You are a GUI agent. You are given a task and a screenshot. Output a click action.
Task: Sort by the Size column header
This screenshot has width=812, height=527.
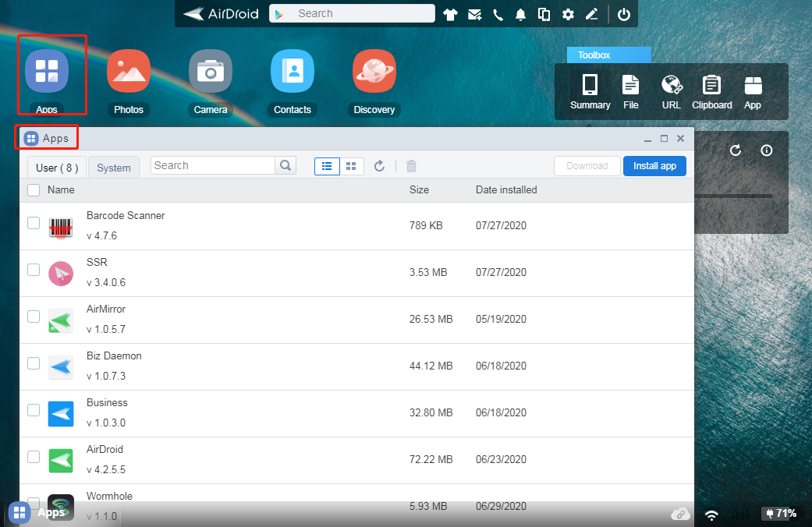419,189
